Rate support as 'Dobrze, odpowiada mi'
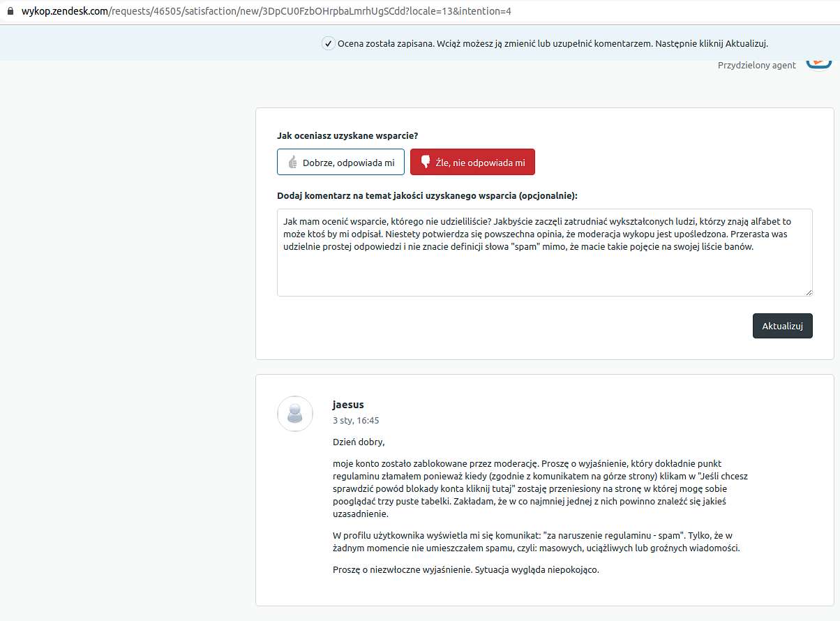 (340, 162)
